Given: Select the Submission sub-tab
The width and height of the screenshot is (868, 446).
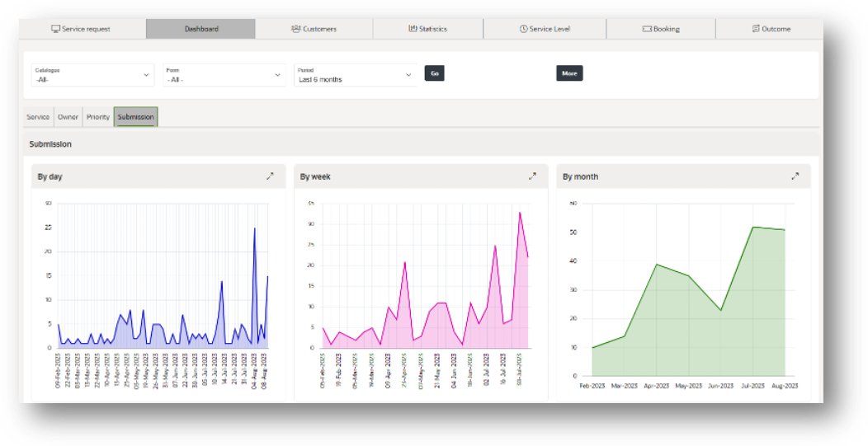Looking at the screenshot, I should pos(135,117).
